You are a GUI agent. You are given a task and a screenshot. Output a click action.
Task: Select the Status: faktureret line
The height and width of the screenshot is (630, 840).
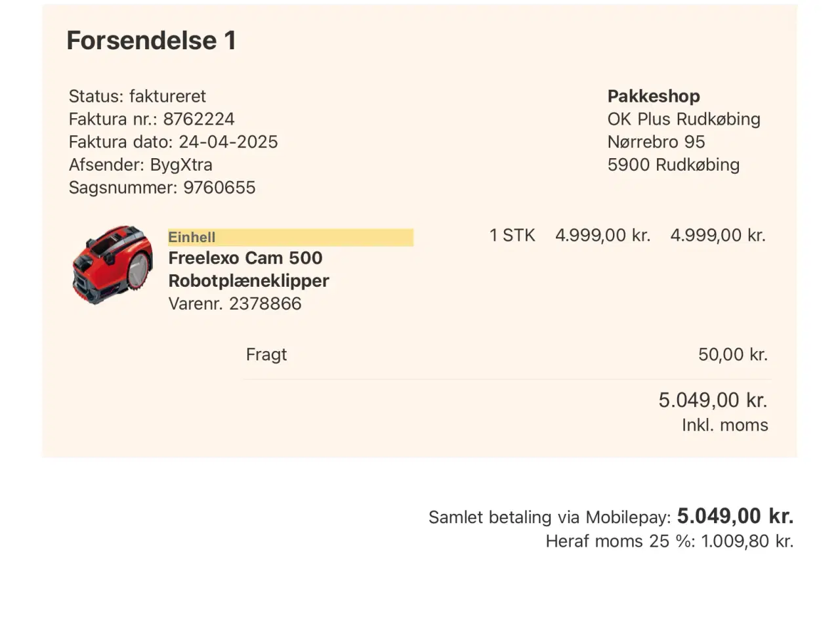[137, 96]
